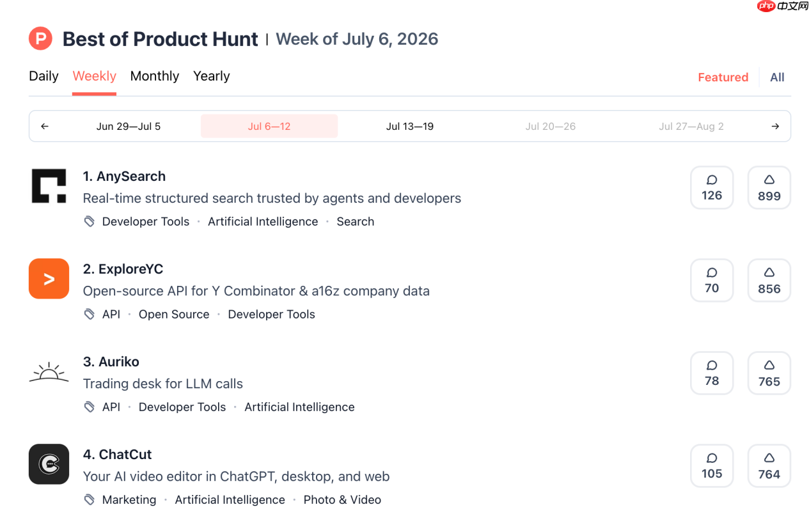Open Auriko comments showing 78

click(x=712, y=373)
